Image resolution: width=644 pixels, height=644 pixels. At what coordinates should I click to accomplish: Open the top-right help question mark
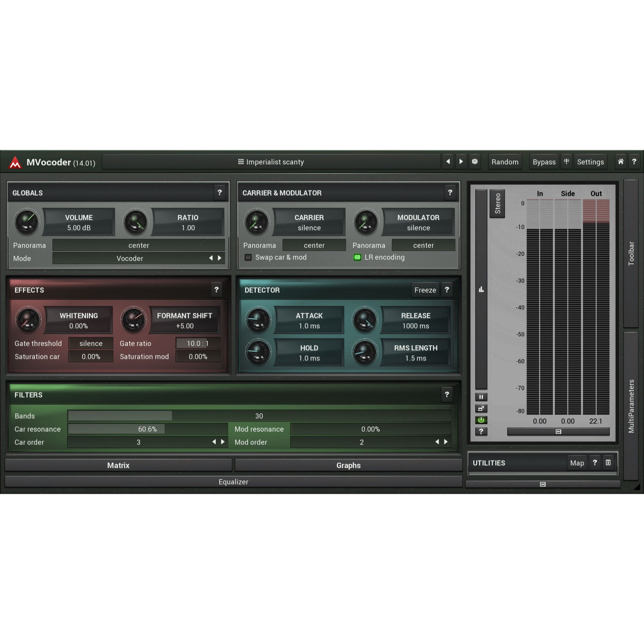pos(634,162)
